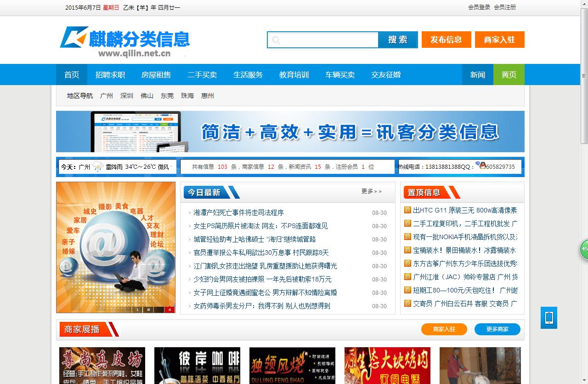
Task: Click the blue 更多商家 button
Action: point(497,329)
